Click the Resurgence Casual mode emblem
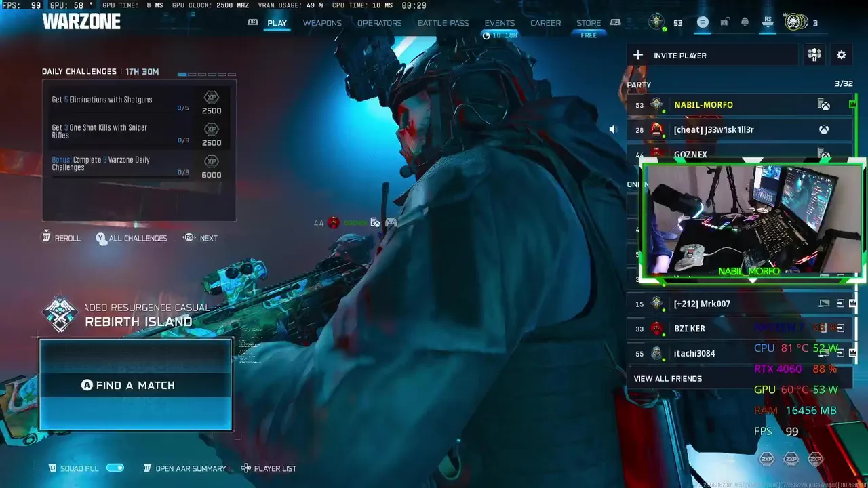This screenshot has height=488, width=868. click(x=60, y=313)
